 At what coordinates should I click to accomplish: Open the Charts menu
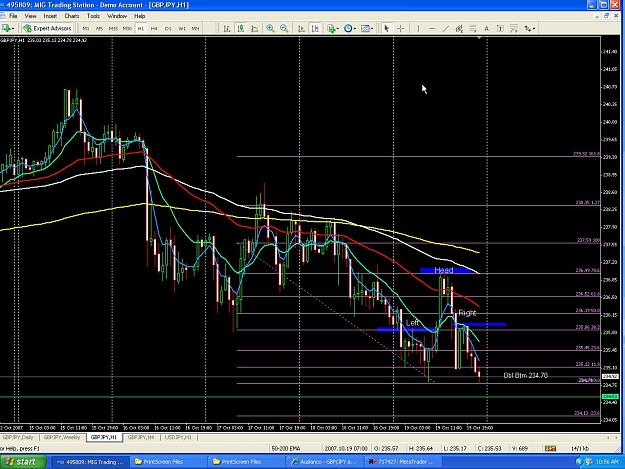[72, 16]
